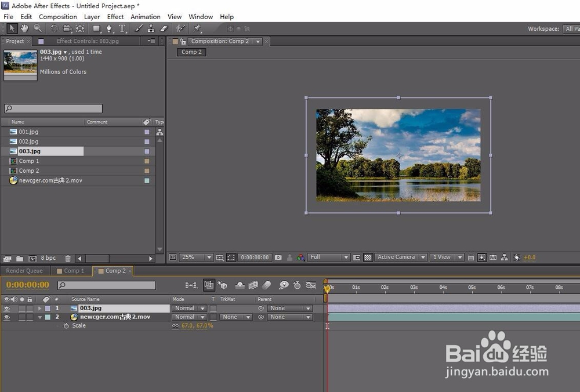580x392 pixels.
Task: Click Reset Exposure icon in viewer bar
Action: point(517,257)
